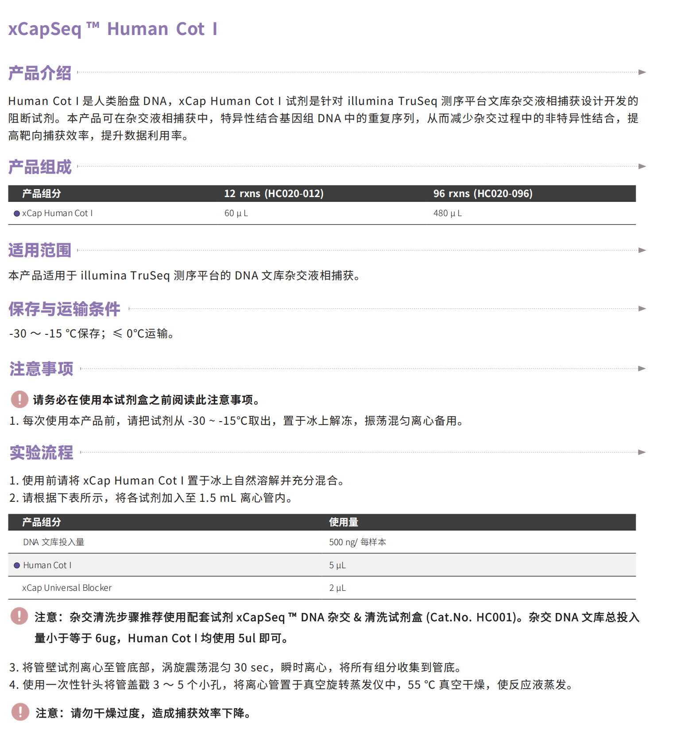This screenshot has width=700, height=748.
Task: Click the 使用量 column header
Action: (x=343, y=522)
